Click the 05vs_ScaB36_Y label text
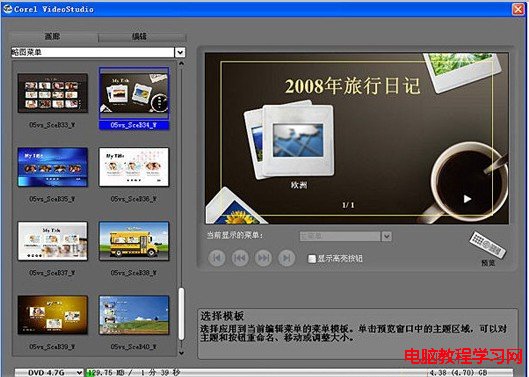 [134, 199]
